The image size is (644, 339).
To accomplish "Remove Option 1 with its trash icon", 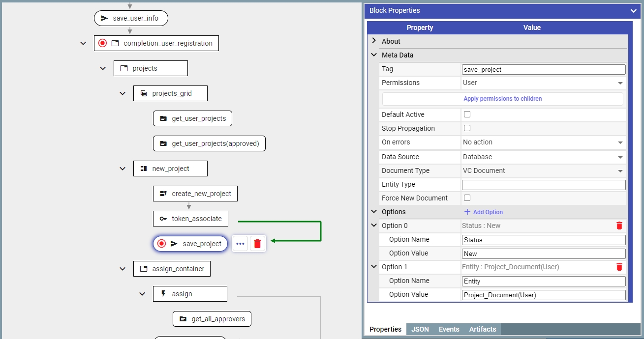I will click(619, 267).
